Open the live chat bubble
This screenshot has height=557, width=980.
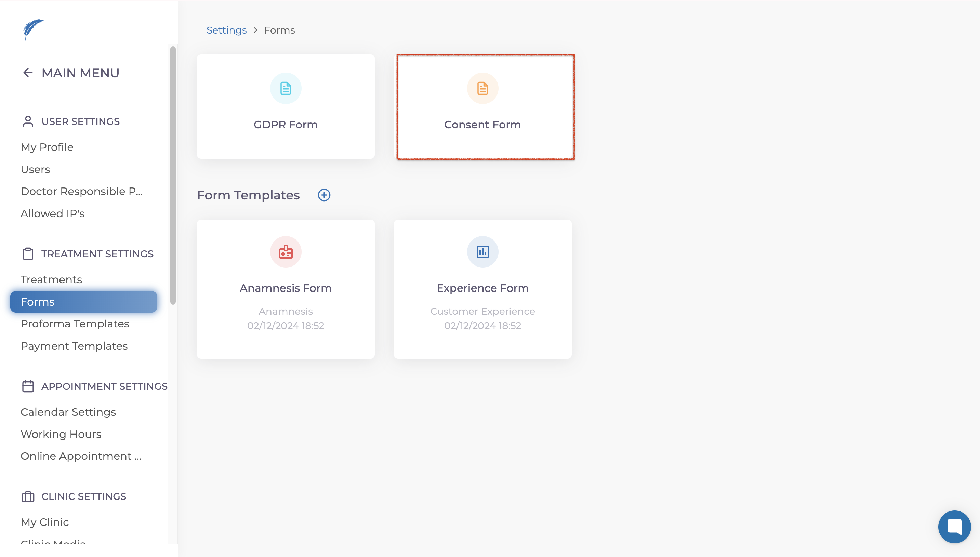click(x=954, y=527)
